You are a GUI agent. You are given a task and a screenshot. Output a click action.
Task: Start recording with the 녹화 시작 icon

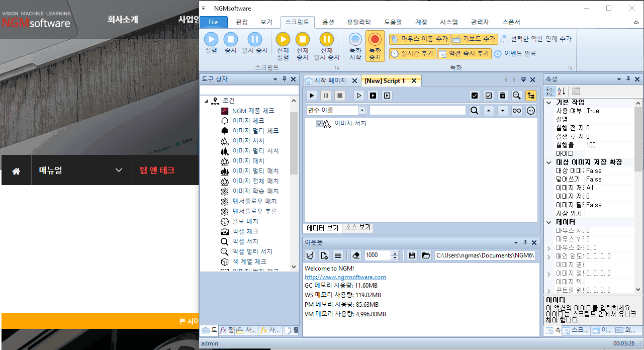point(355,39)
